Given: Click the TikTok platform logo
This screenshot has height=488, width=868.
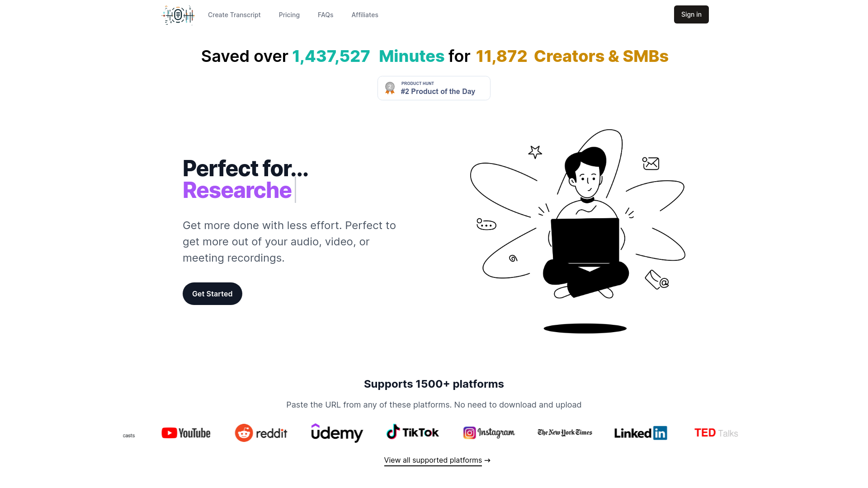Looking at the screenshot, I should [412, 432].
